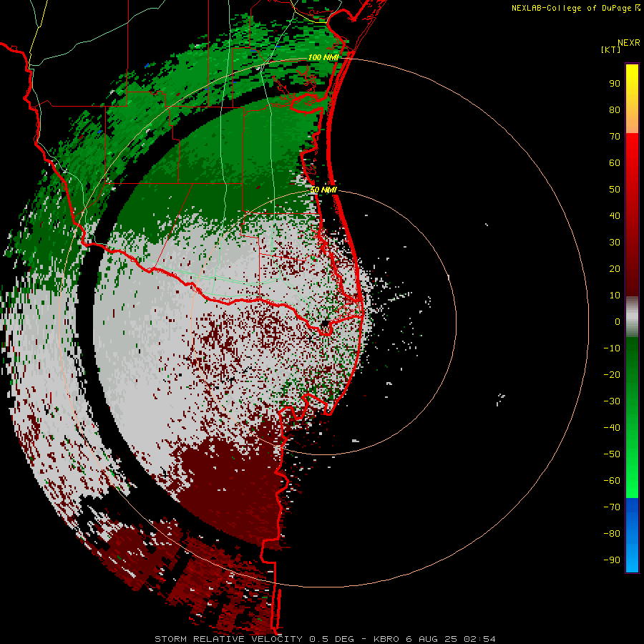Click the 70 value on the velocity scale
Image resolution: width=644 pixels, height=644 pixels.
[x=615, y=137]
